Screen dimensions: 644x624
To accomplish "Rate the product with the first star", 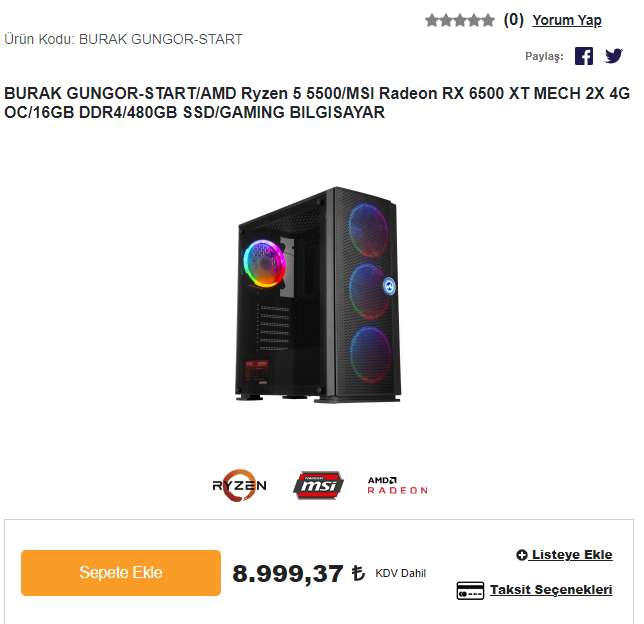I will pyautogui.click(x=432, y=20).
